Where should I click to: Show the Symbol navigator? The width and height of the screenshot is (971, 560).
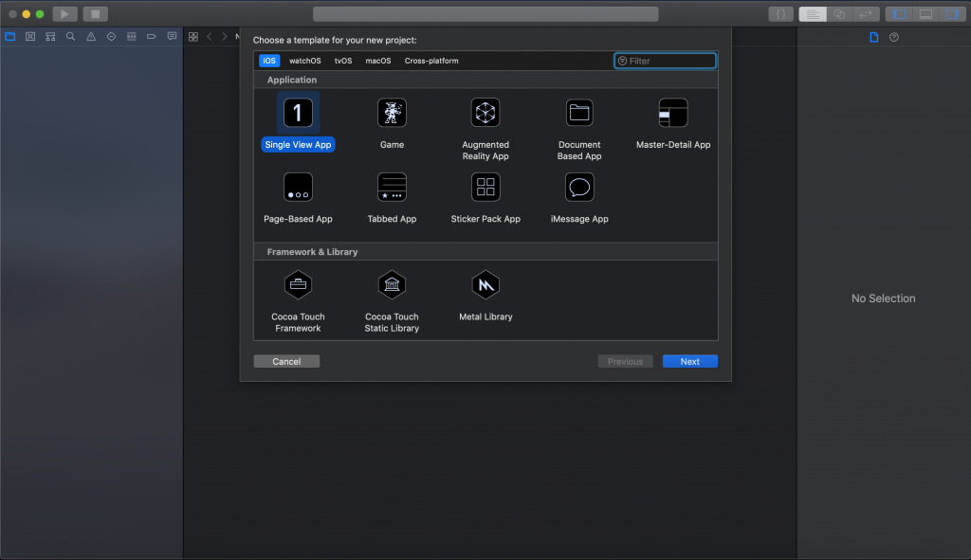pyautogui.click(x=50, y=37)
